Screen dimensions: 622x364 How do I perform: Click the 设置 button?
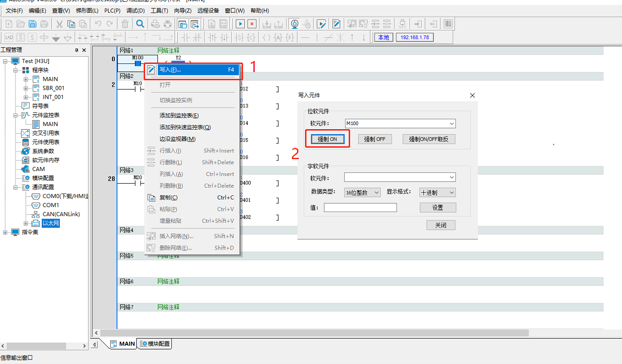point(437,208)
